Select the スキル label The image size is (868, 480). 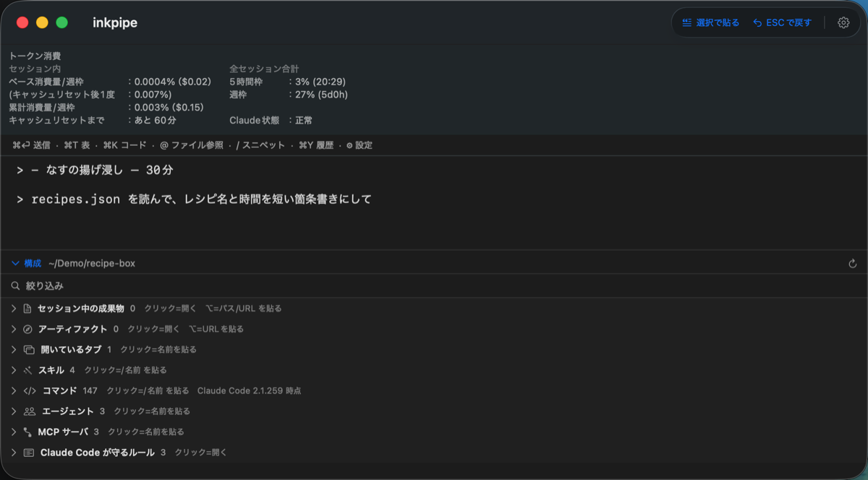(x=51, y=370)
